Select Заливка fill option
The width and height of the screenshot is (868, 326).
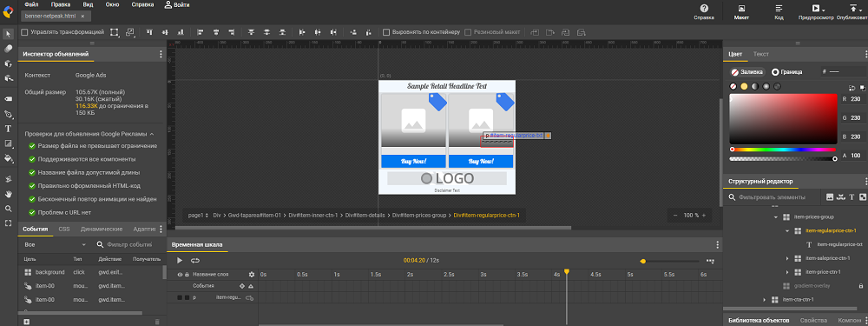point(746,72)
